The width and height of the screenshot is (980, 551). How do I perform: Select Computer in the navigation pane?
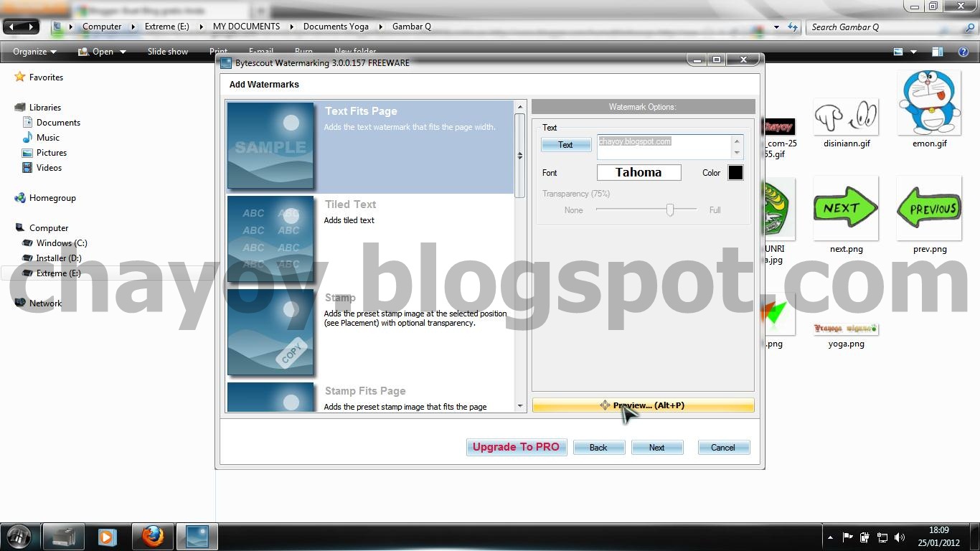point(48,228)
